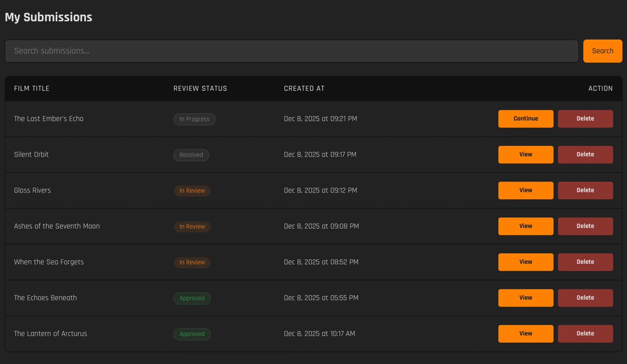Click the Film Title column header
Image resolution: width=627 pixels, height=364 pixels.
pyautogui.click(x=32, y=88)
